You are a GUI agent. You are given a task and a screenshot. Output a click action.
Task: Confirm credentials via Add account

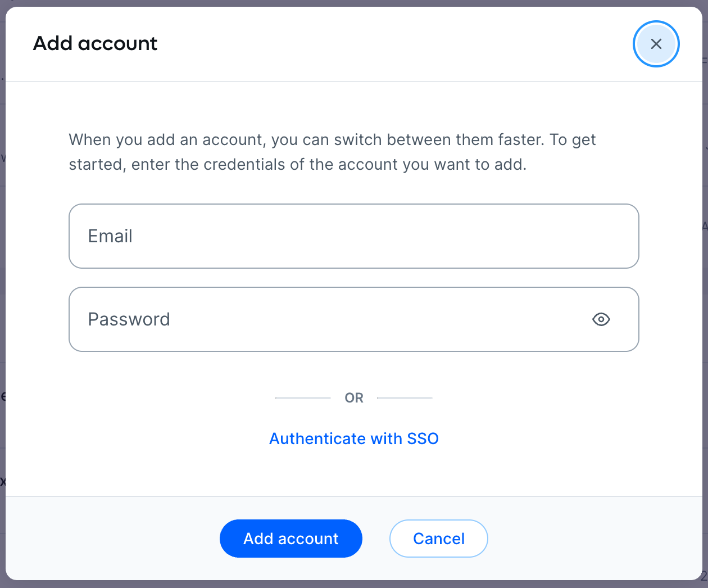point(291,538)
